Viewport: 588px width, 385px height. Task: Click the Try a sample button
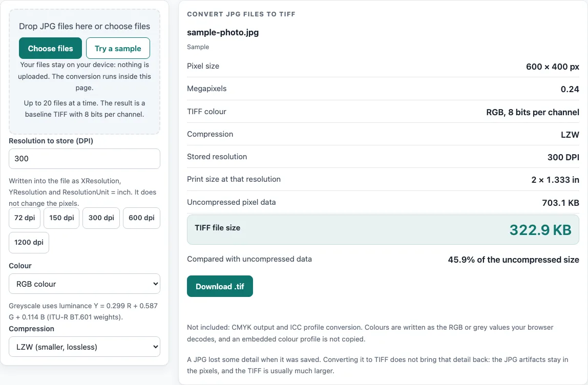pyautogui.click(x=118, y=48)
